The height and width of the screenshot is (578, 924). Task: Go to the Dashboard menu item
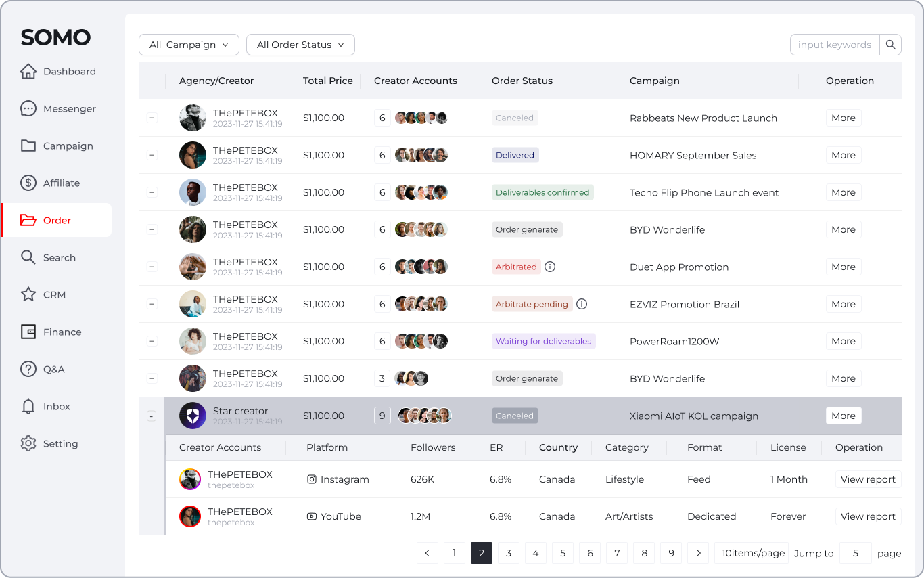coord(69,71)
